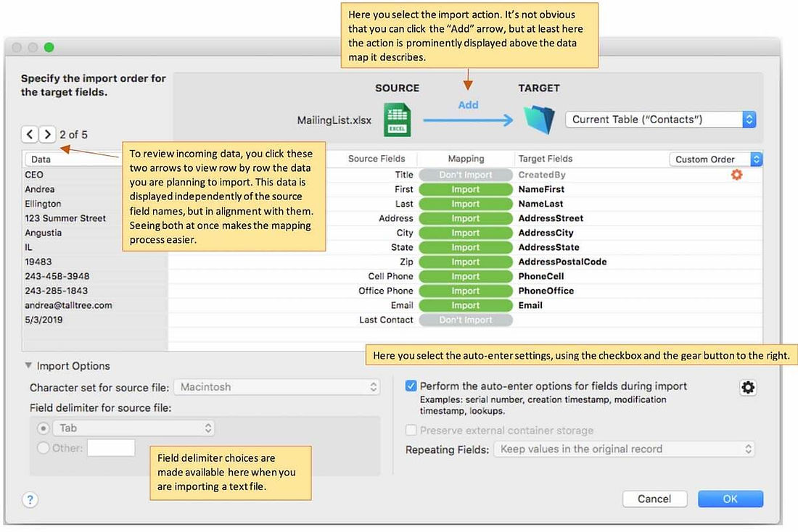The image size is (798, 532).
Task: Select the Tab delimiter radio button
Action: point(44,428)
